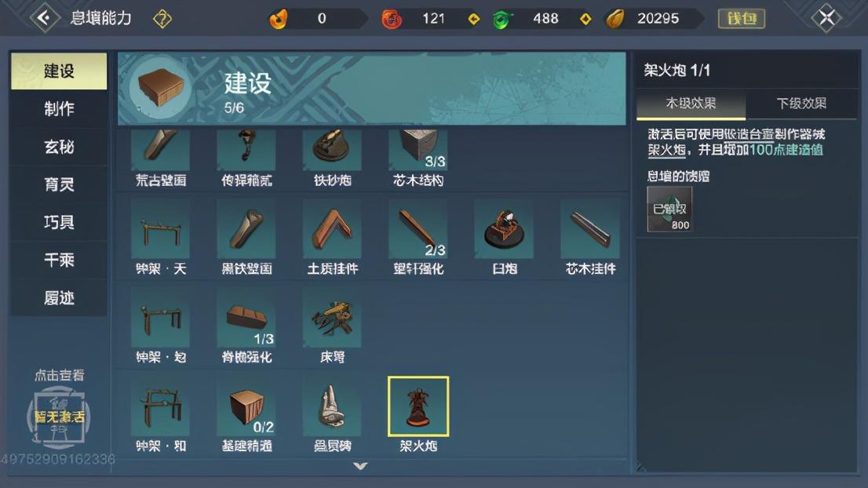Open the 制作 category in sidebar

59,109
